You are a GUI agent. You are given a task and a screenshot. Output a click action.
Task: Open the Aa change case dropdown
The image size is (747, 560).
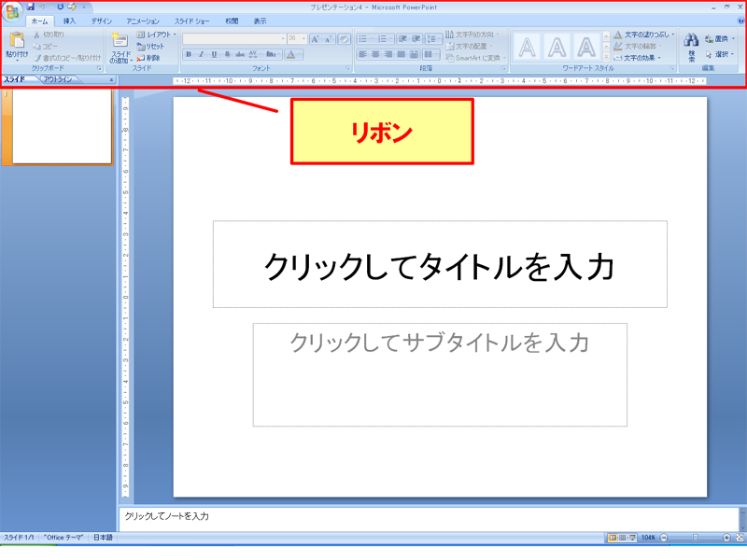pyautogui.click(x=273, y=54)
